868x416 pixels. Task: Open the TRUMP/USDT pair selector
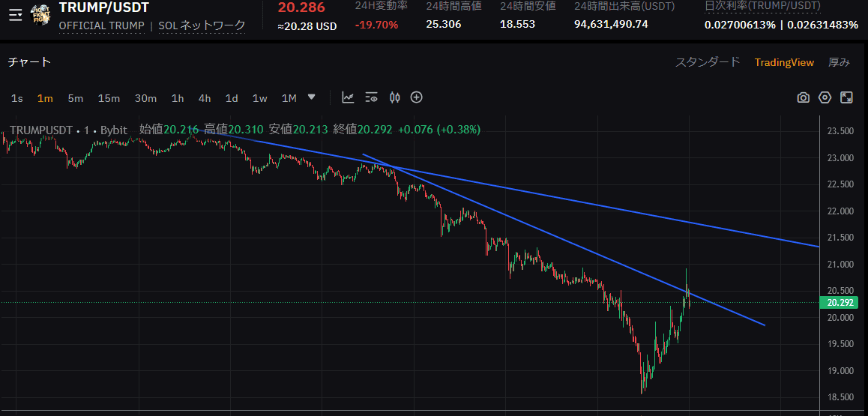click(103, 7)
